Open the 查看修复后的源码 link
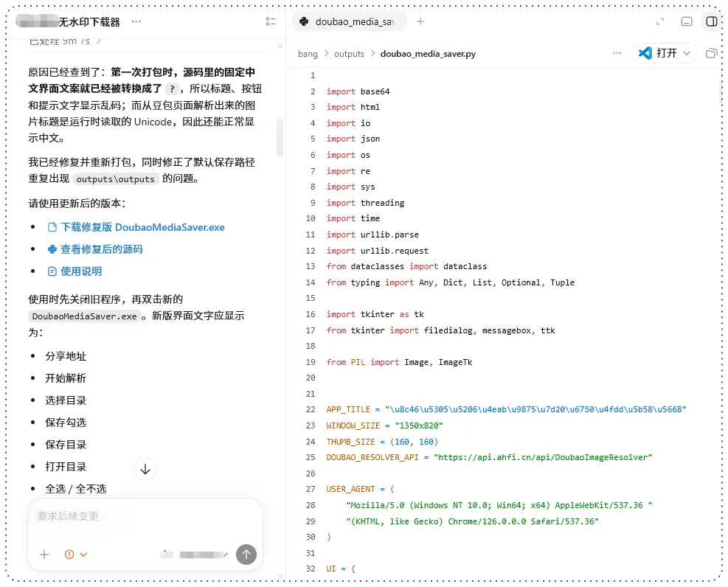Screen dimensions: 728x587 coord(102,249)
